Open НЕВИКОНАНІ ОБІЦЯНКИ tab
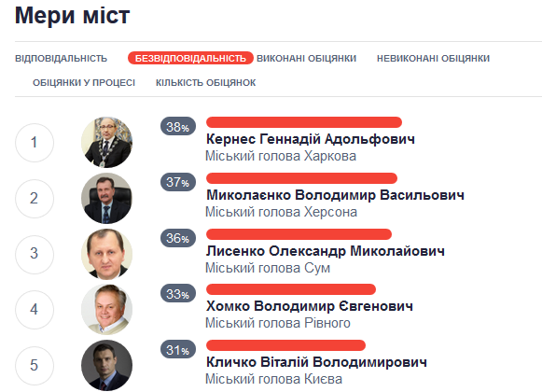Image resolution: width=542 pixels, height=392 pixels. pos(433,58)
